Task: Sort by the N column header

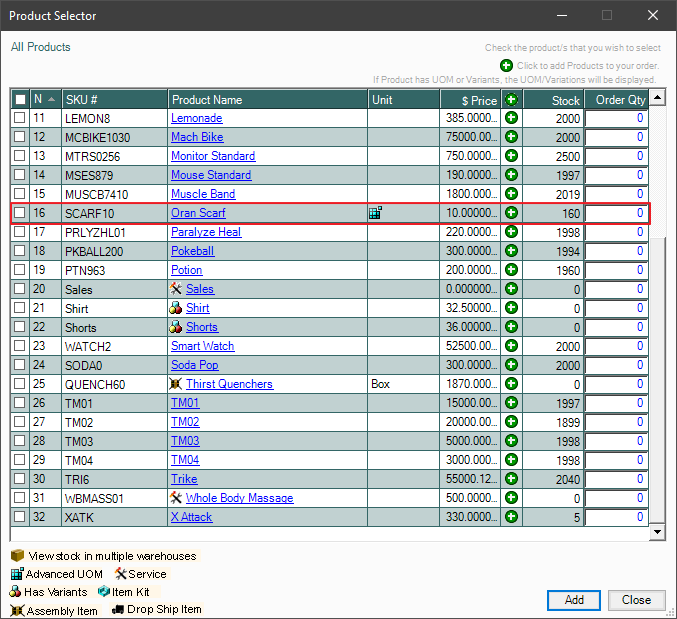Action: pos(44,100)
